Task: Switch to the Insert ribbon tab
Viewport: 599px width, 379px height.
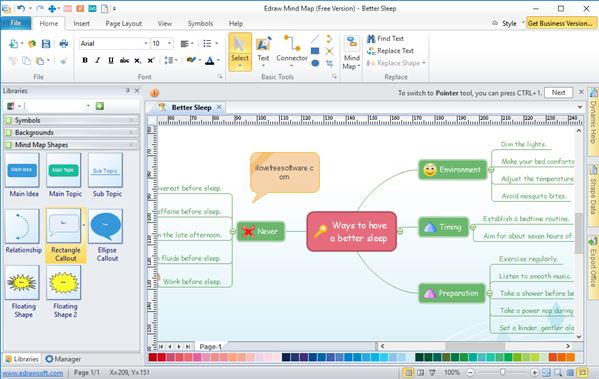Action: pyautogui.click(x=81, y=23)
